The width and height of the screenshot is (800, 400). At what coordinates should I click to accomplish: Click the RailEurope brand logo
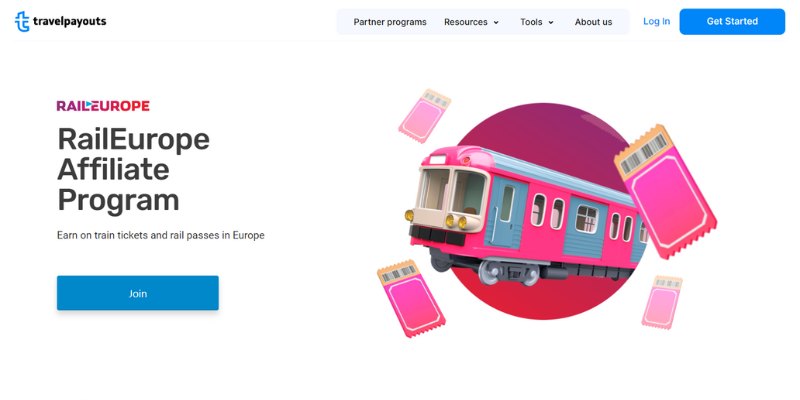pyautogui.click(x=103, y=106)
